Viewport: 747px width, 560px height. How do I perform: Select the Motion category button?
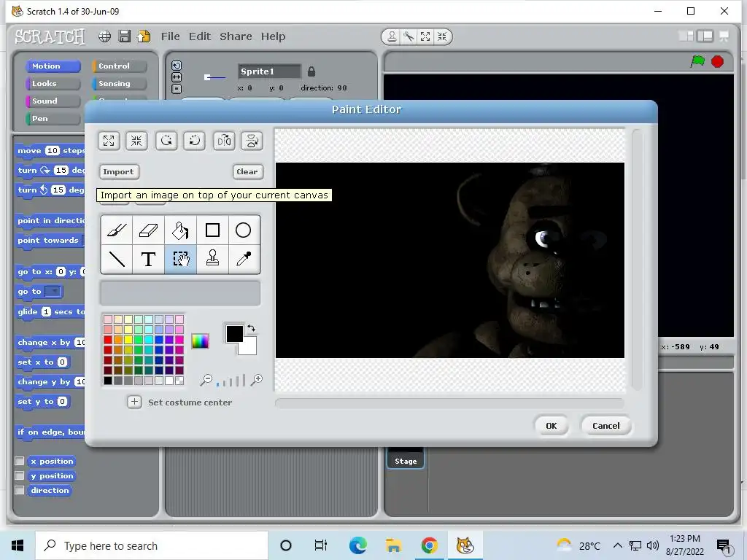click(x=53, y=66)
